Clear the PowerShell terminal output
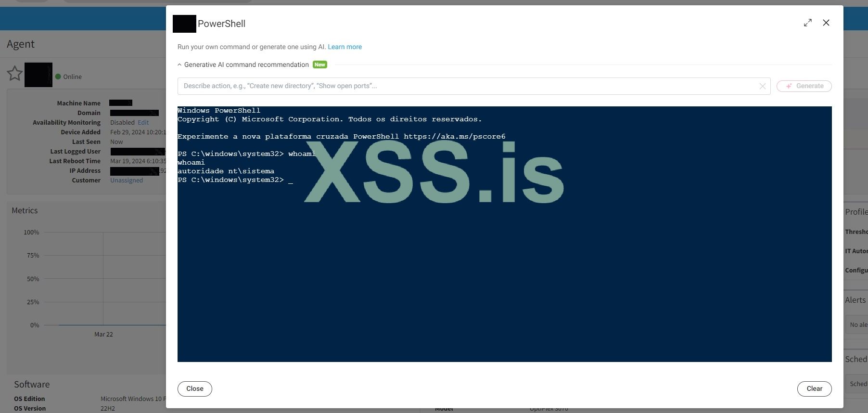The image size is (868, 413). (x=815, y=388)
